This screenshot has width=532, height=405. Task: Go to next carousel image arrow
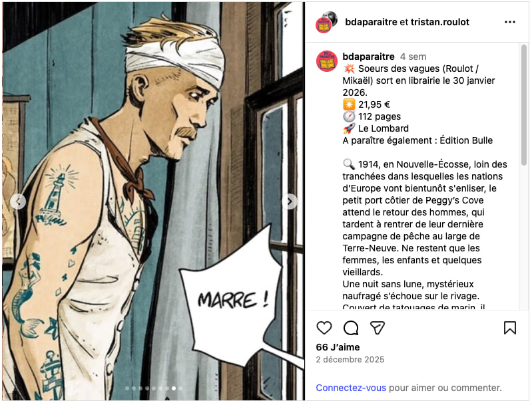(x=290, y=202)
